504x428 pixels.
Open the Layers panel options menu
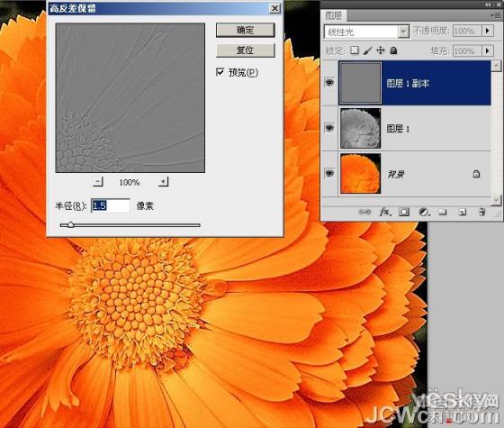pos(496,15)
